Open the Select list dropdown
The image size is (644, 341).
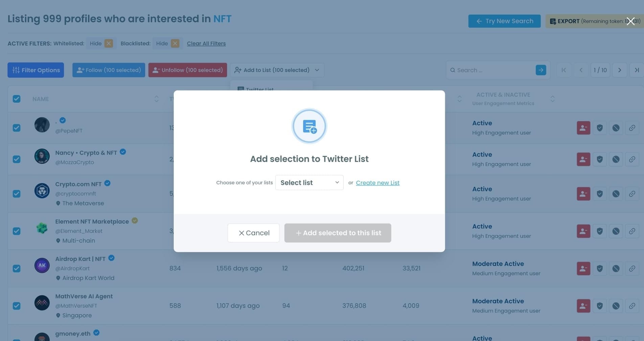309,182
